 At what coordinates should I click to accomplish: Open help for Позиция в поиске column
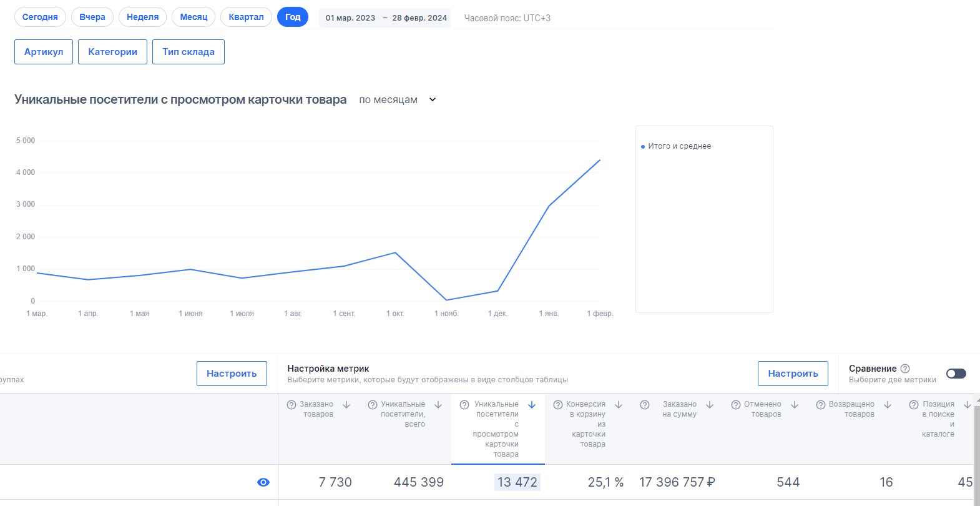click(x=914, y=405)
